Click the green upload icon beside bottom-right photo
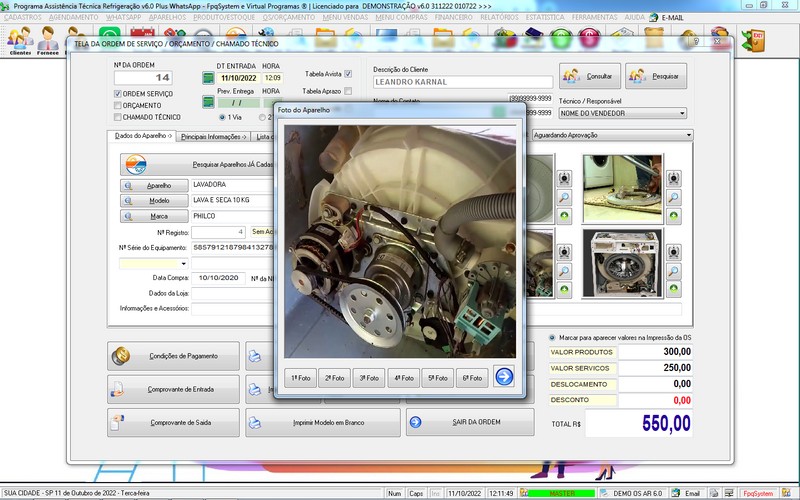The width and height of the screenshot is (800, 500). 674,289
